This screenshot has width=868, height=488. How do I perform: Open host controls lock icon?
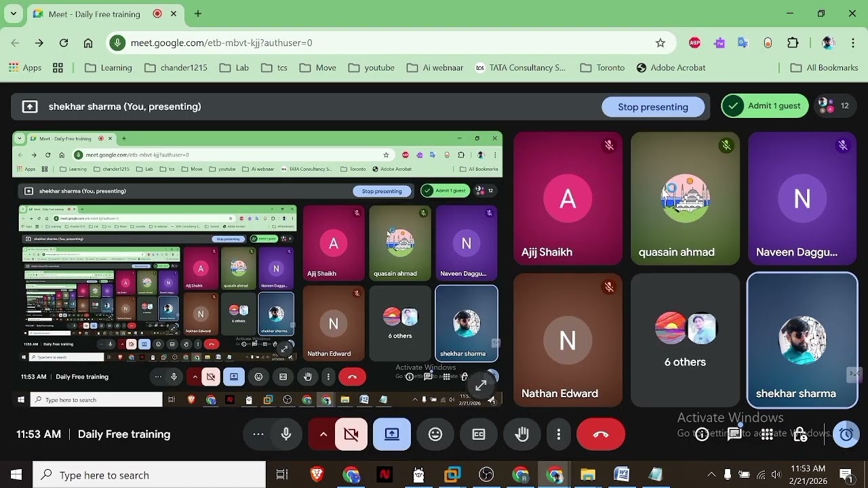(x=800, y=434)
